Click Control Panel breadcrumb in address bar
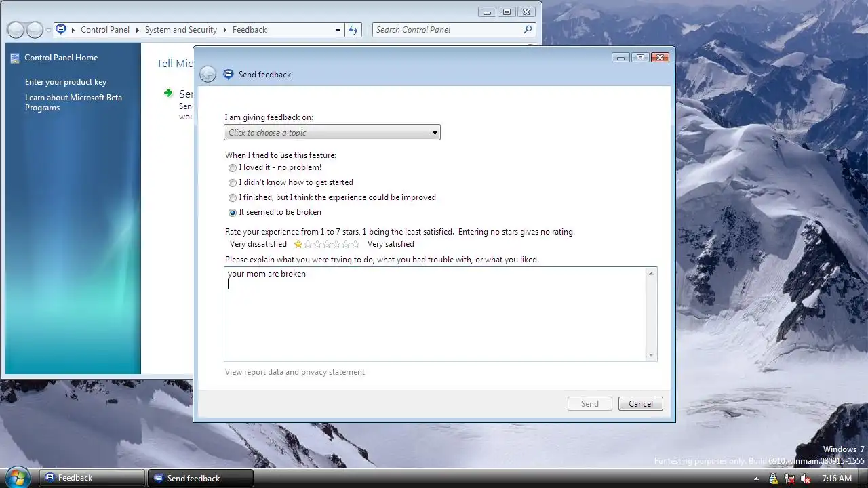 106,30
